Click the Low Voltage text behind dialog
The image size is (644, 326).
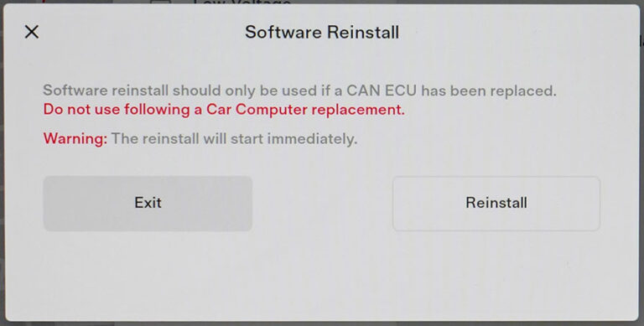coord(242,3)
